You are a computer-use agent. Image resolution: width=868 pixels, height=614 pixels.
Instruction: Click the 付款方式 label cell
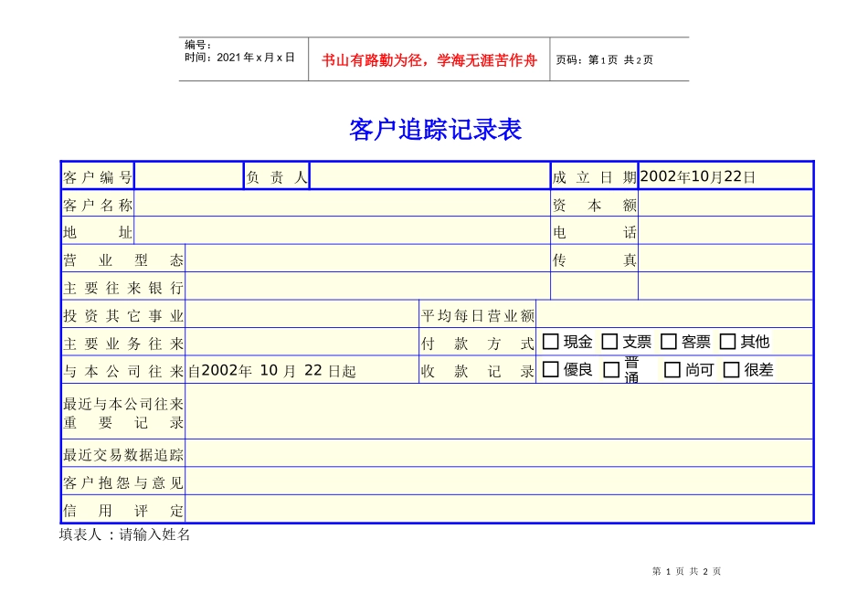[478, 343]
